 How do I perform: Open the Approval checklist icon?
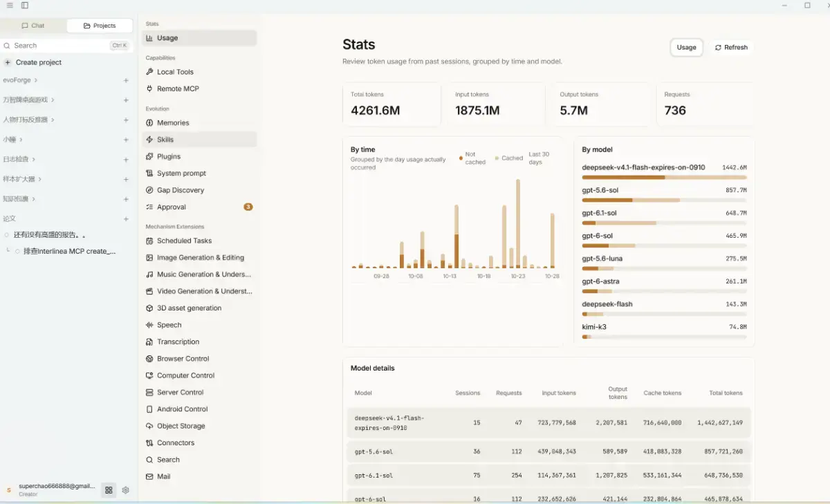(149, 207)
